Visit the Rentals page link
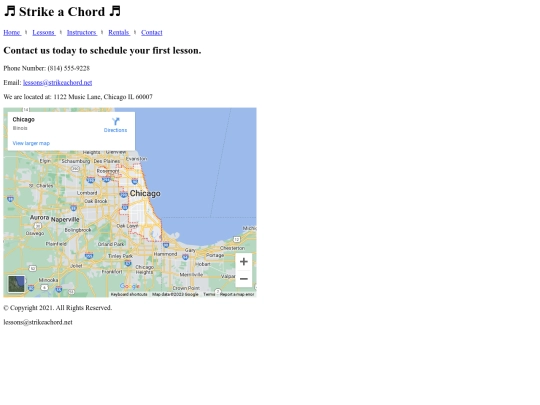This screenshot has width=540, height=405. (119, 32)
